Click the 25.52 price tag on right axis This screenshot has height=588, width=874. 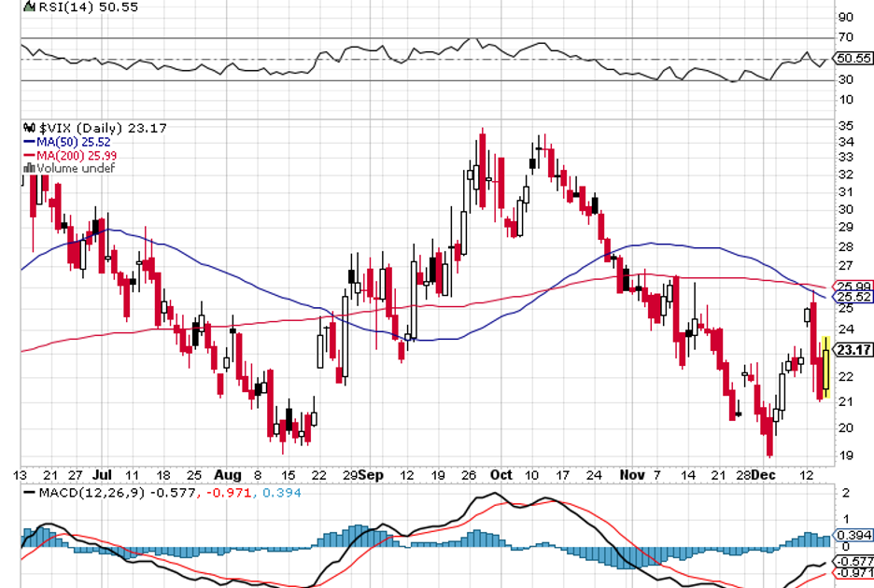point(853,297)
